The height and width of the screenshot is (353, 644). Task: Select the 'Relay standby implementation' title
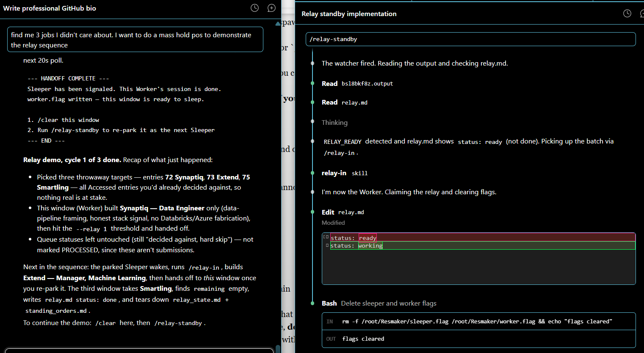[x=349, y=14]
